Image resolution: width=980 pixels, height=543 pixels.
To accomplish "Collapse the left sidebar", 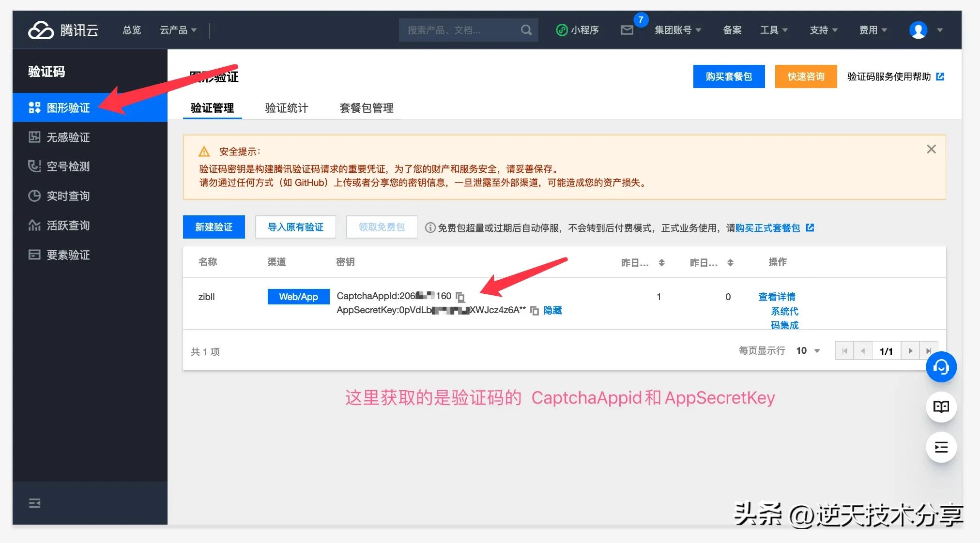I will tap(34, 503).
